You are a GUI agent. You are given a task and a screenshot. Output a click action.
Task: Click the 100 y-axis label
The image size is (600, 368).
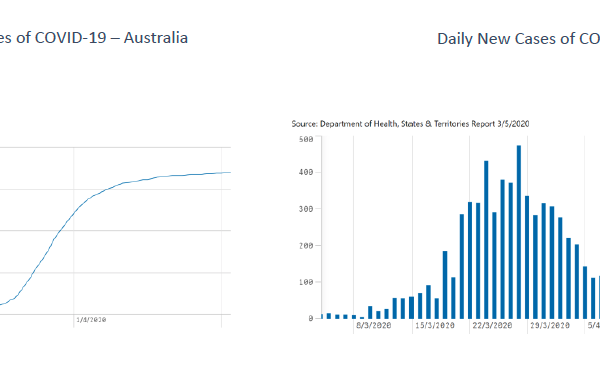point(306,282)
